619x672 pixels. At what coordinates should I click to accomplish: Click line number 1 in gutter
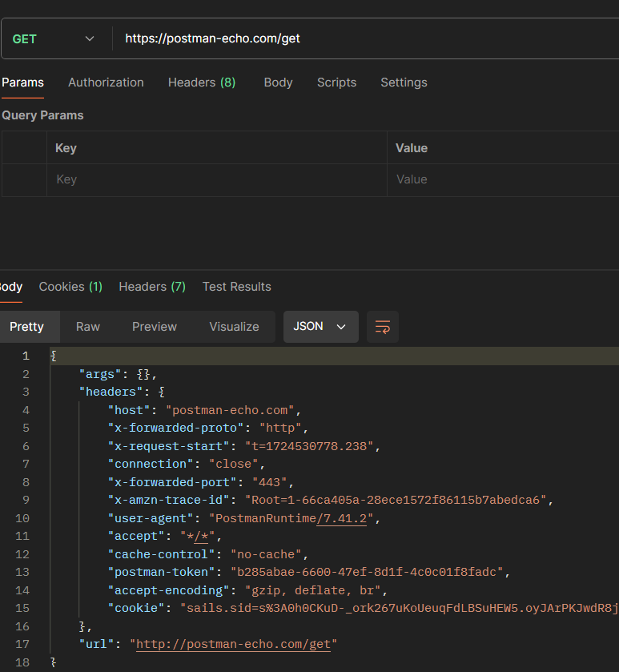[26, 356]
